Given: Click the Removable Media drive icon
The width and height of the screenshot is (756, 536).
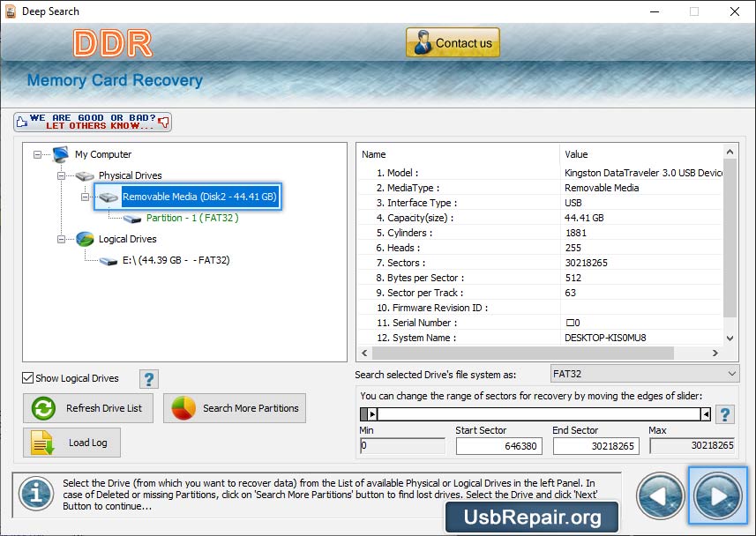Looking at the screenshot, I should click(109, 197).
